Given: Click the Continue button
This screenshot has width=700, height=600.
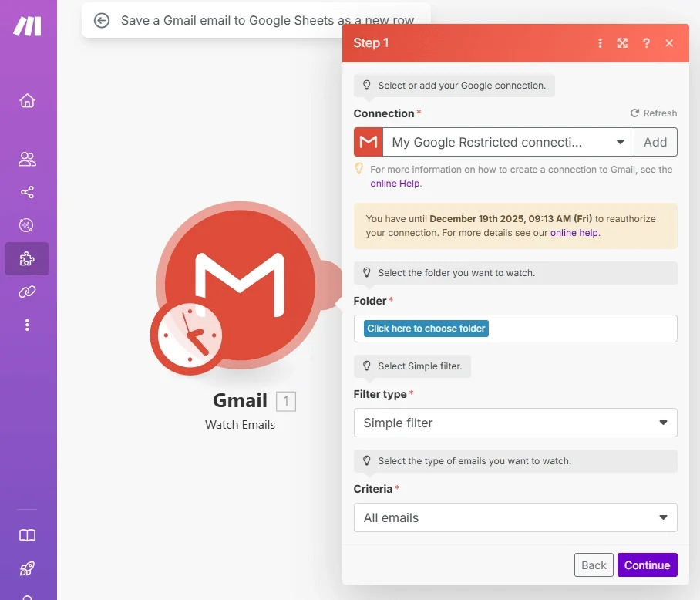Looking at the screenshot, I should point(647,565).
